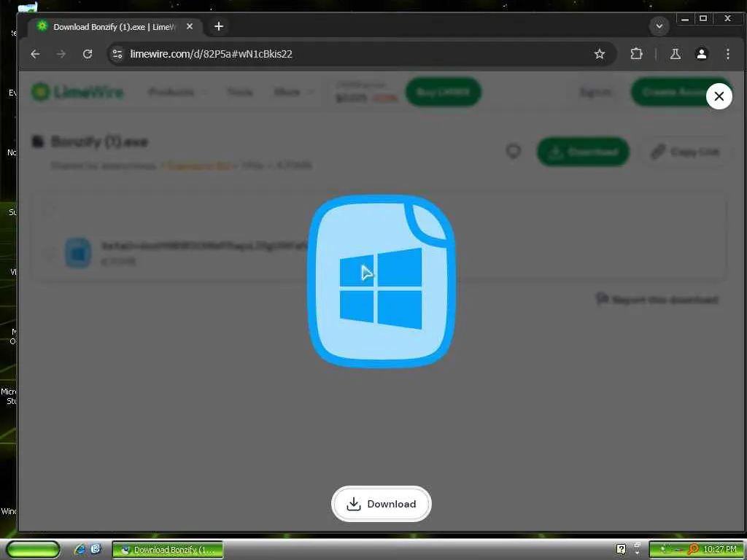747x560 pixels.
Task: Open the browser extensions puzzle icon
Action: tap(636, 54)
